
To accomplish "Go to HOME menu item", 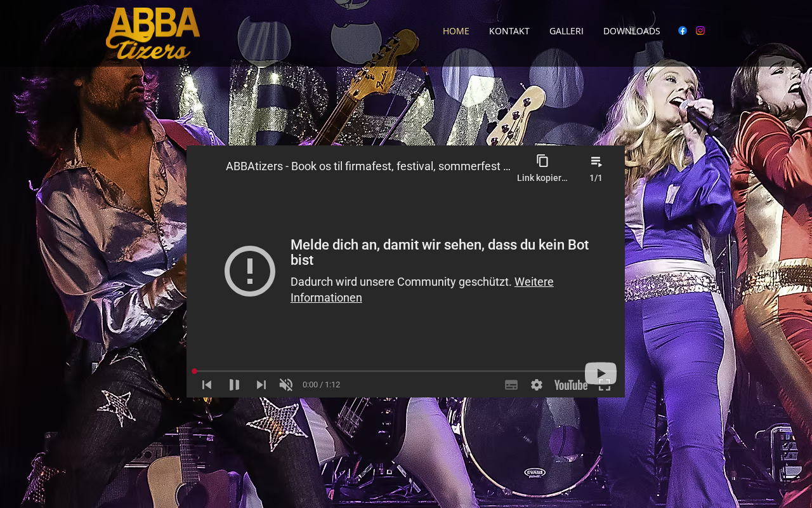I will click(456, 31).
